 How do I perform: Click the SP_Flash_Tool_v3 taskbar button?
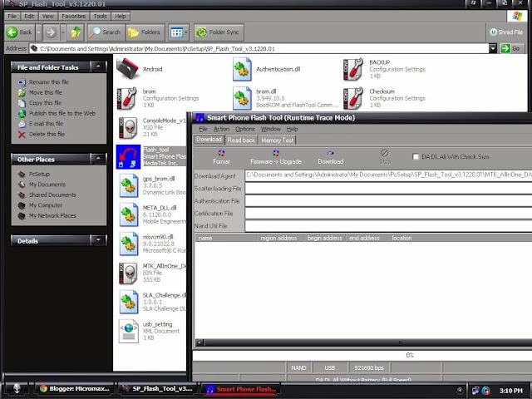point(158,389)
